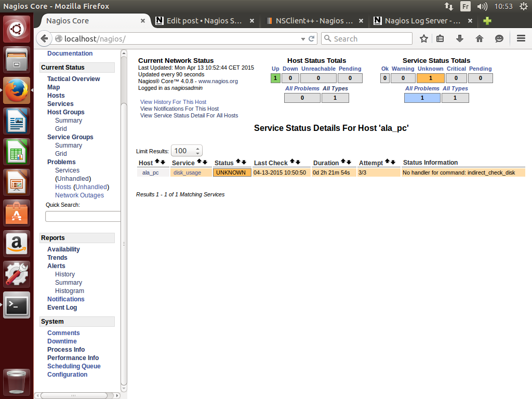Click the Firefox back arrow button
Image resolution: width=532 pixels, height=399 pixels.
coord(45,39)
